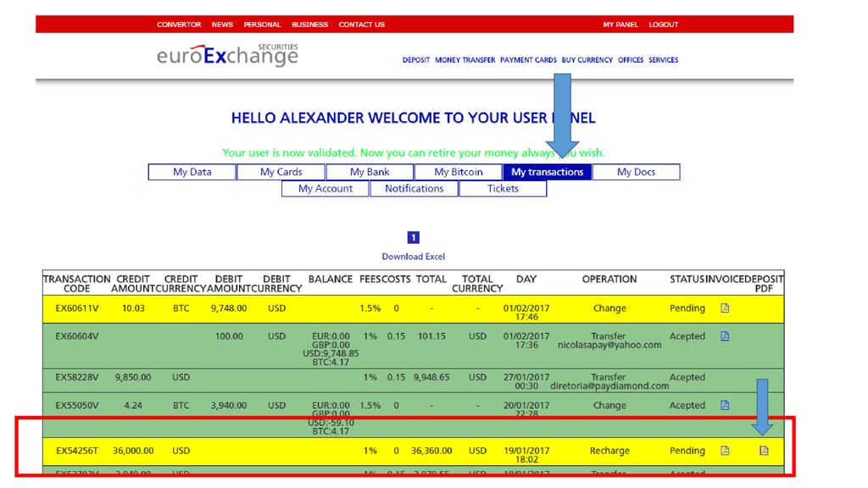Click total 9,948.65 in EX58228V row
868x488 pixels.
point(431,377)
